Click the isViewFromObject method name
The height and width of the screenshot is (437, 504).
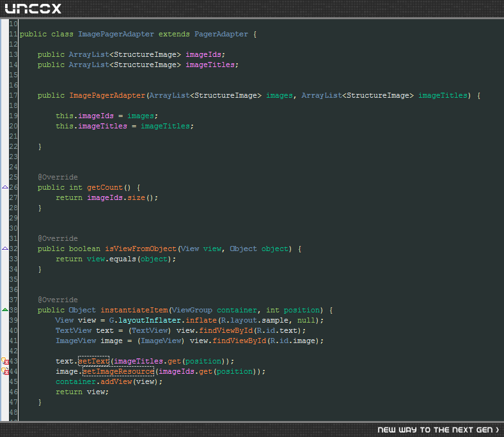[x=141, y=249]
